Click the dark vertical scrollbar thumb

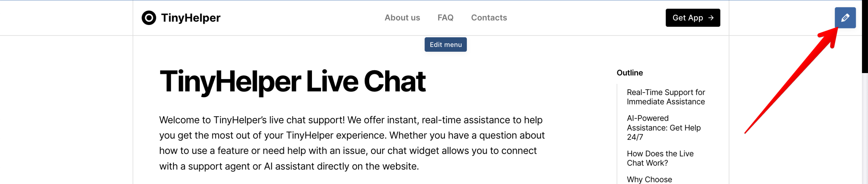(x=865, y=37)
